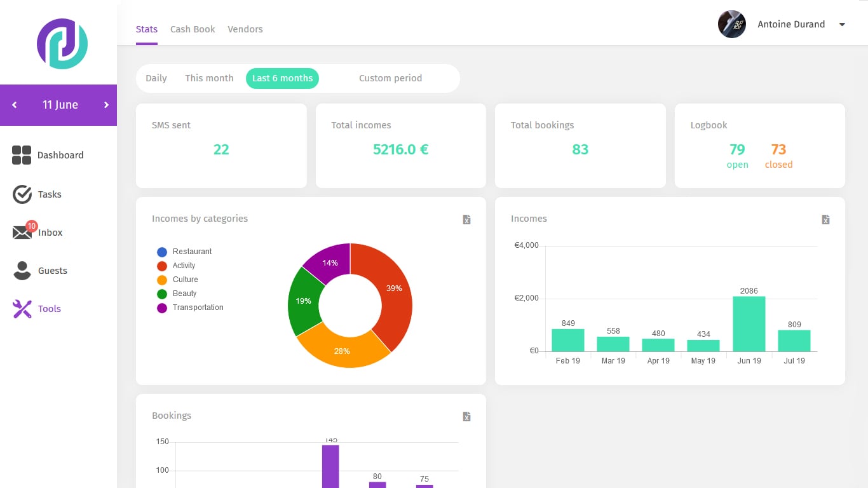868x488 pixels.
Task: Go to next day after 11 June
Action: (106, 105)
